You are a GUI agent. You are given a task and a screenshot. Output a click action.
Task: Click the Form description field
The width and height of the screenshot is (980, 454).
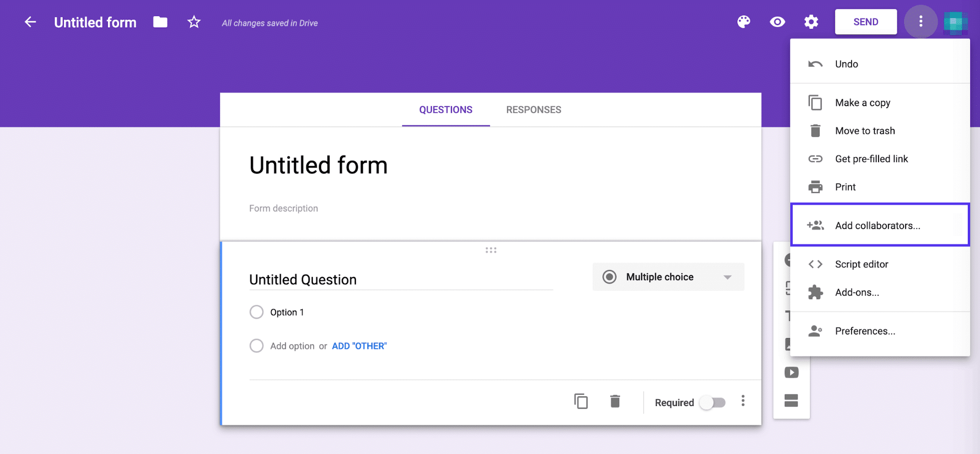point(283,208)
